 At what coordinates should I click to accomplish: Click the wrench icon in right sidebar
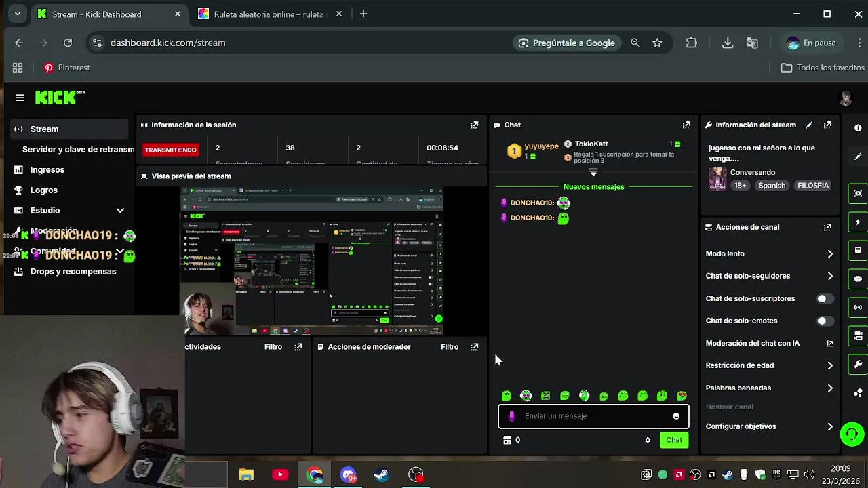(x=858, y=364)
